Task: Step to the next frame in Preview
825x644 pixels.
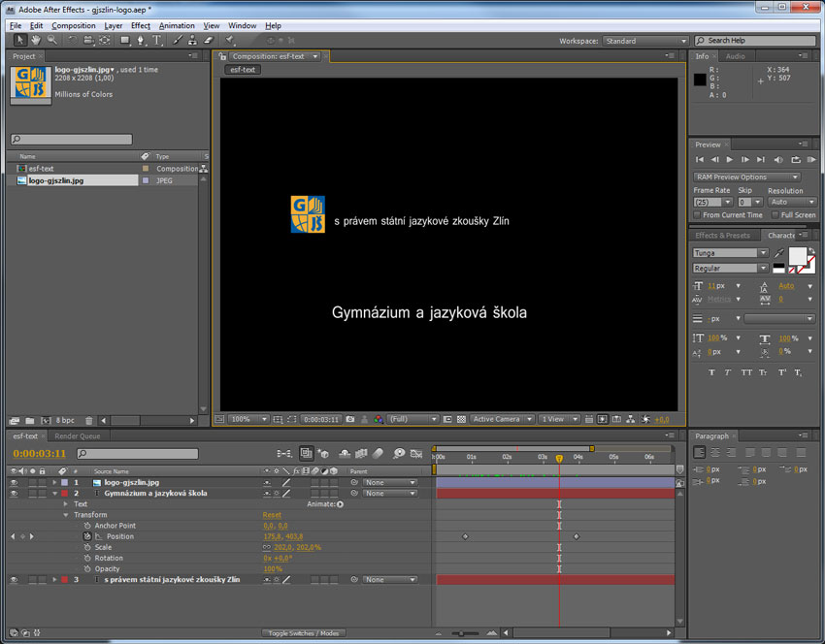Action: click(745, 160)
